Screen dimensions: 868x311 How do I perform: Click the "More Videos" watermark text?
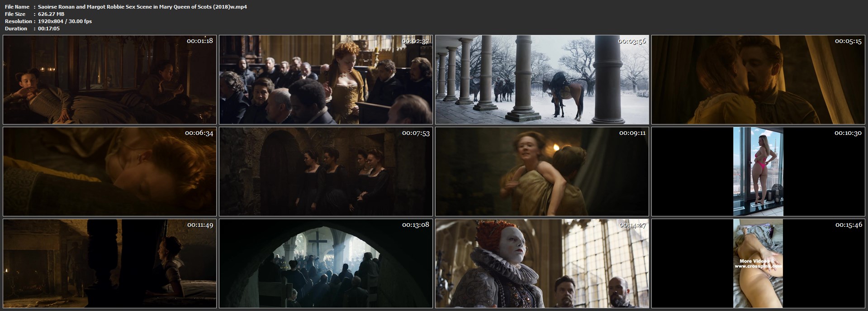pyautogui.click(x=757, y=261)
